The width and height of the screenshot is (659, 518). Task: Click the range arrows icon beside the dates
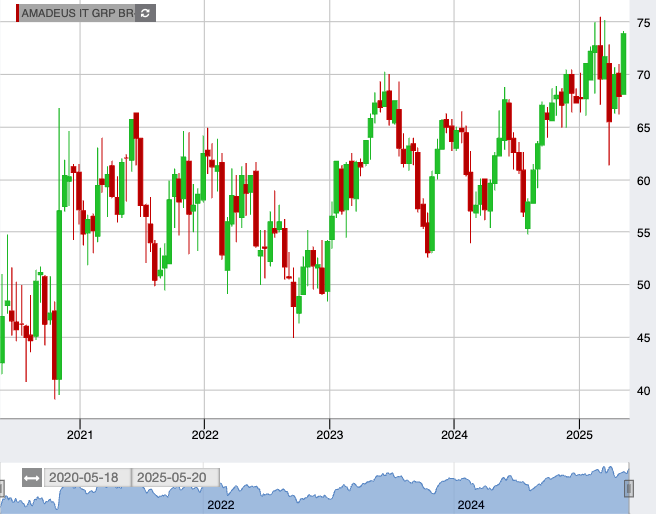(x=32, y=478)
